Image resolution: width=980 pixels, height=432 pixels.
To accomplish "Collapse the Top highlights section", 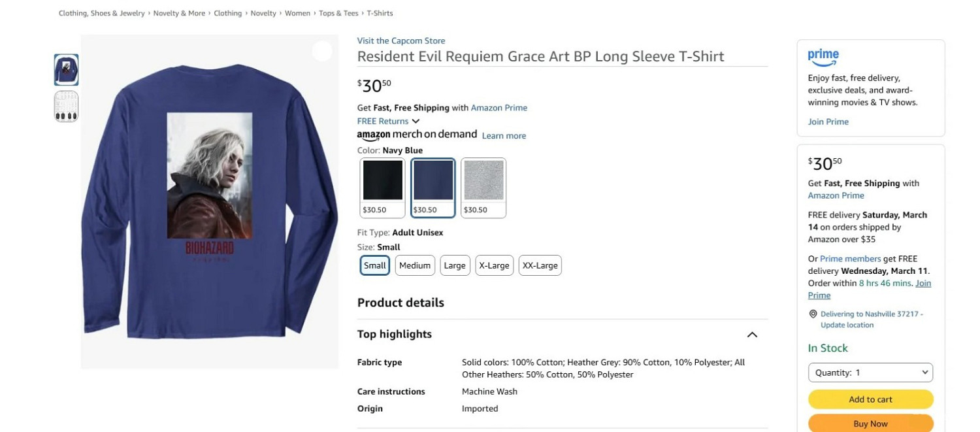I will (752, 335).
